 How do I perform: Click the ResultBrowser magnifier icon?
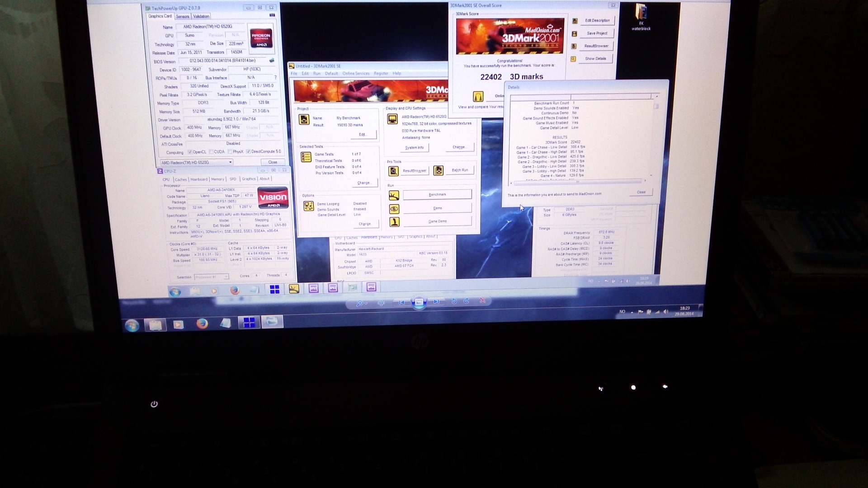click(393, 171)
